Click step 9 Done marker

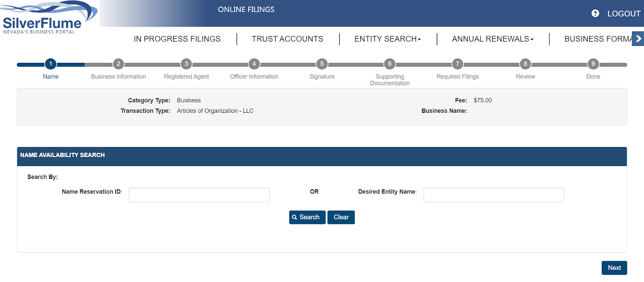point(593,64)
